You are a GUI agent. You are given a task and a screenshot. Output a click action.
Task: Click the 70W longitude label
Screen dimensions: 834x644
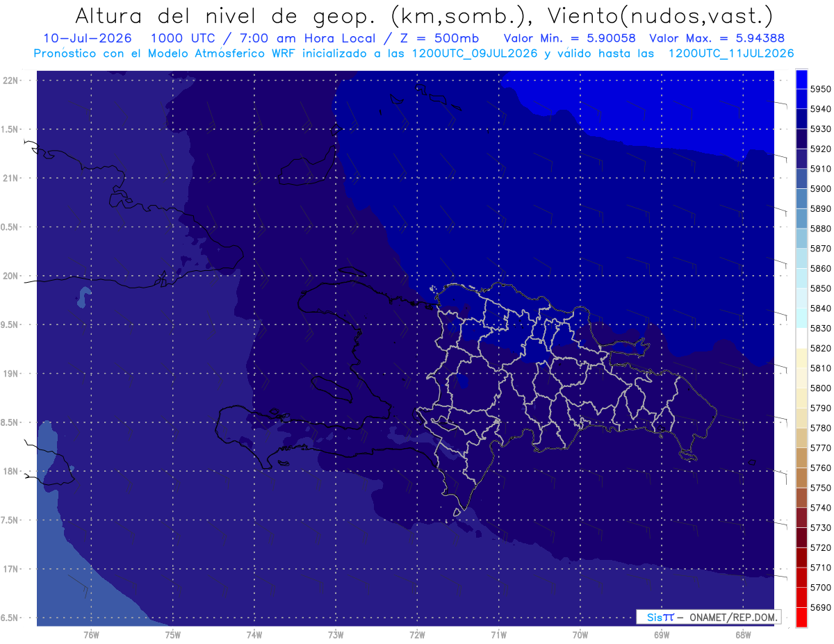pyautogui.click(x=580, y=634)
